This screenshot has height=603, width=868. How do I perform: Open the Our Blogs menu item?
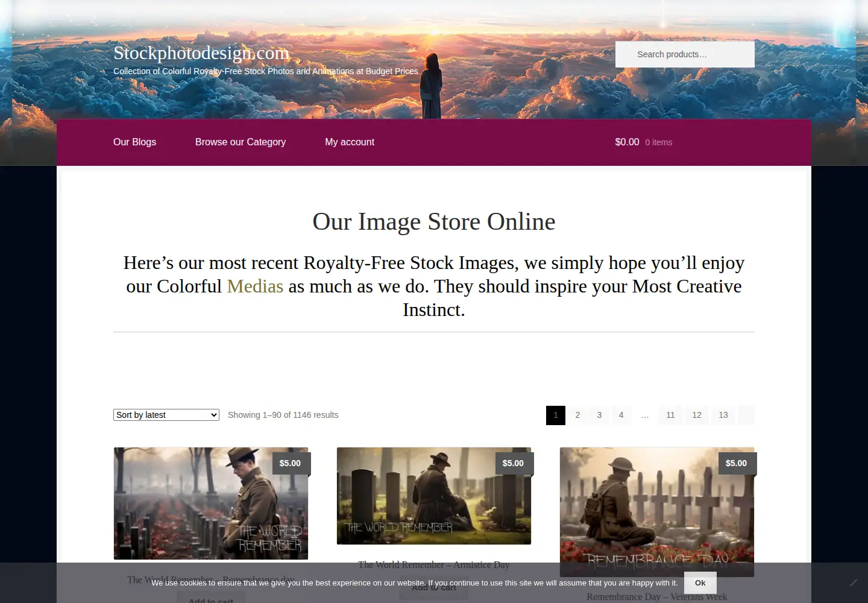coord(134,142)
